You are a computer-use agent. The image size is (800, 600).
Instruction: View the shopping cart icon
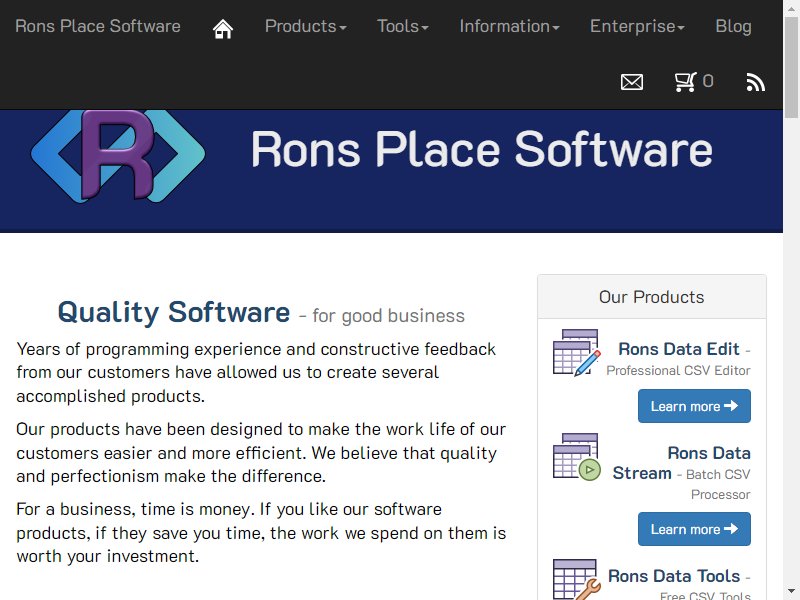click(x=685, y=82)
